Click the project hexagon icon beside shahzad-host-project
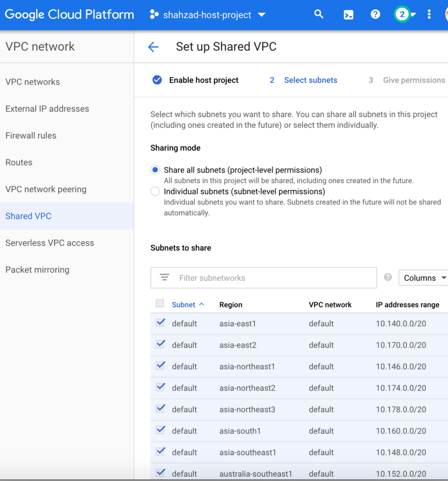This screenshot has width=448, height=481. (x=154, y=15)
